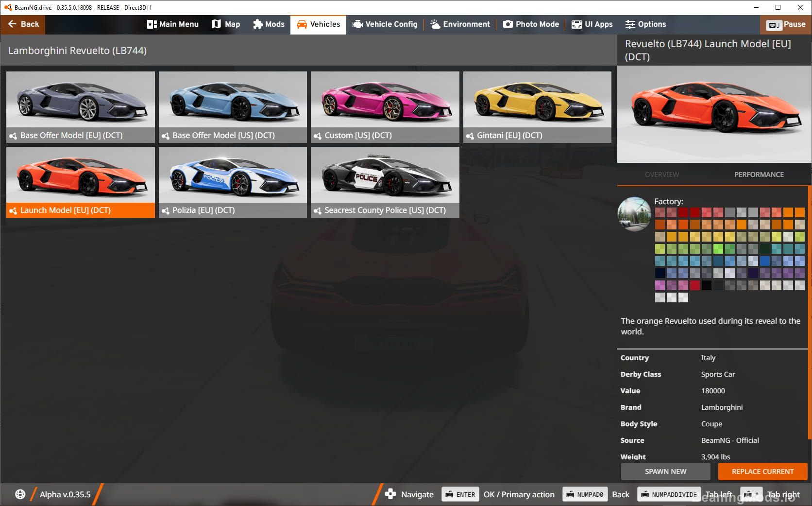
Task: Click the large orange Revuelto preview image
Action: click(x=714, y=114)
